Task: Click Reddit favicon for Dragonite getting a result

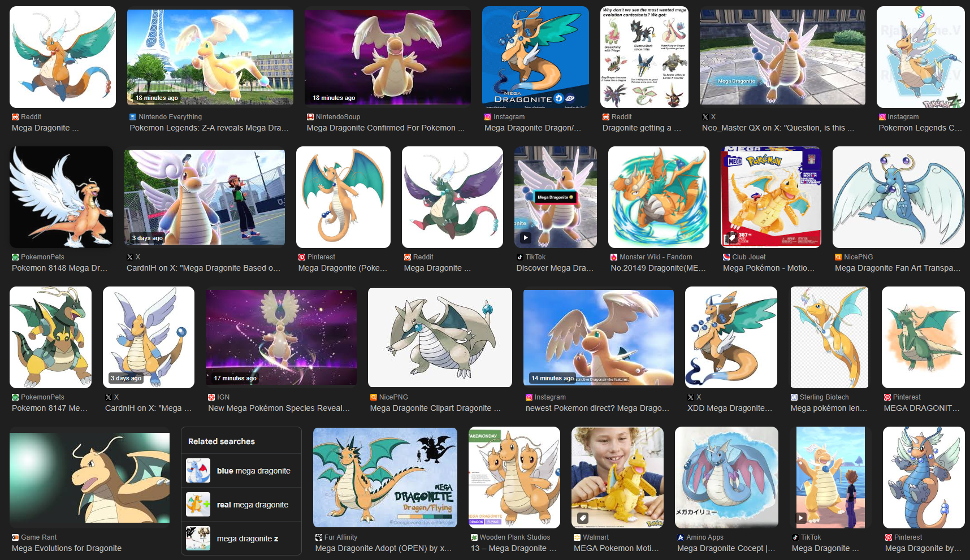Action: click(x=606, y=117)
